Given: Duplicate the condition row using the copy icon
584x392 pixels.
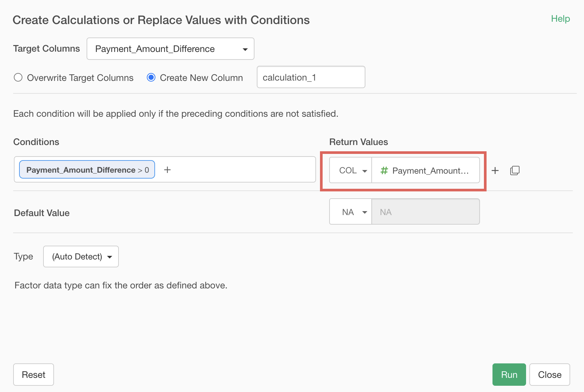Looking at the screenshot, I should point(515,170).
